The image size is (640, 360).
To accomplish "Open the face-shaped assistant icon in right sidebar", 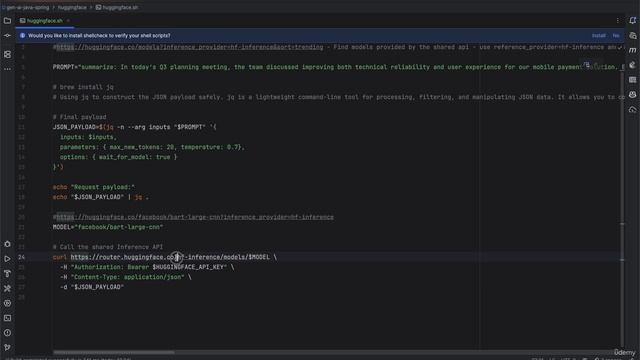I will pyautogui.click(x=633, y=94).
